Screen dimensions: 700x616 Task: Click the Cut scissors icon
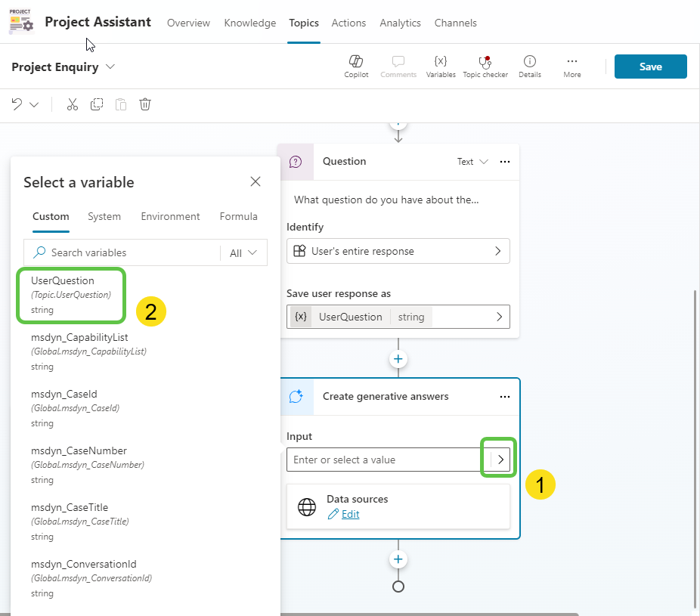click(x=72, y=104)
